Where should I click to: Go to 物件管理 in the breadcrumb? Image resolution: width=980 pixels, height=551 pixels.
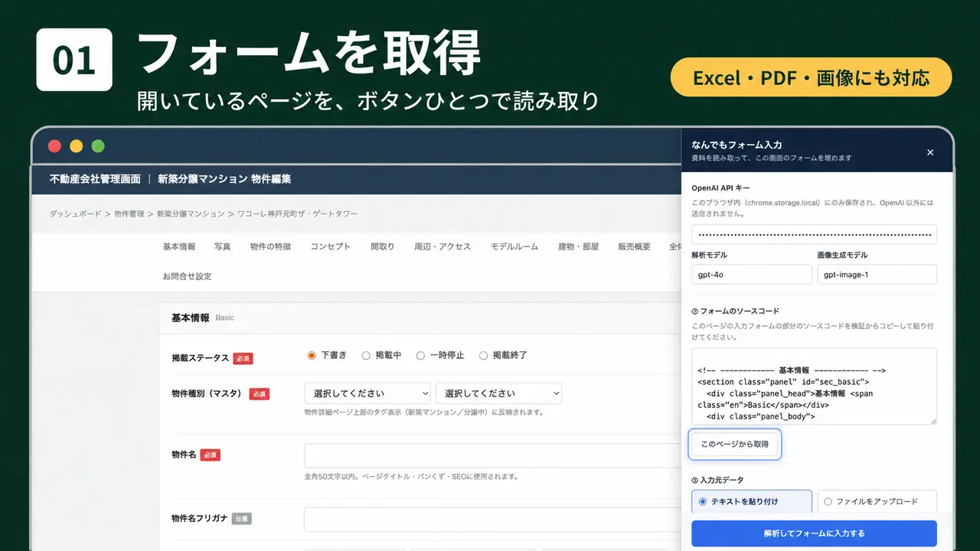pos(129,214)
